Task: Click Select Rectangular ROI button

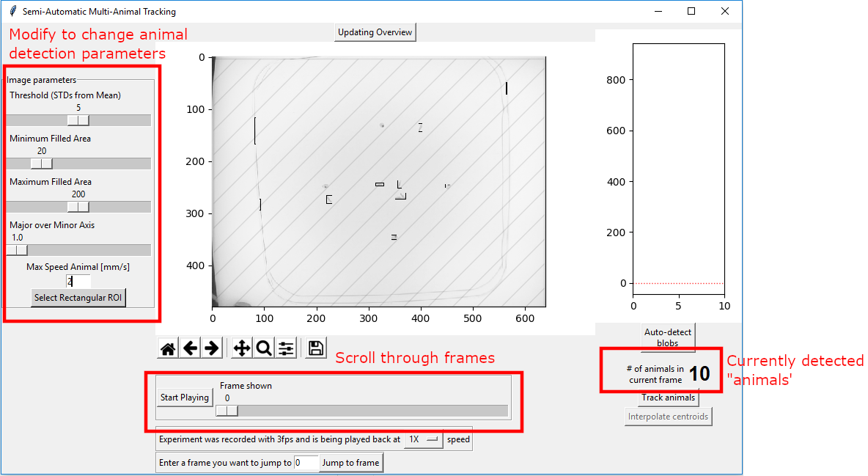Action: [78, 298]
